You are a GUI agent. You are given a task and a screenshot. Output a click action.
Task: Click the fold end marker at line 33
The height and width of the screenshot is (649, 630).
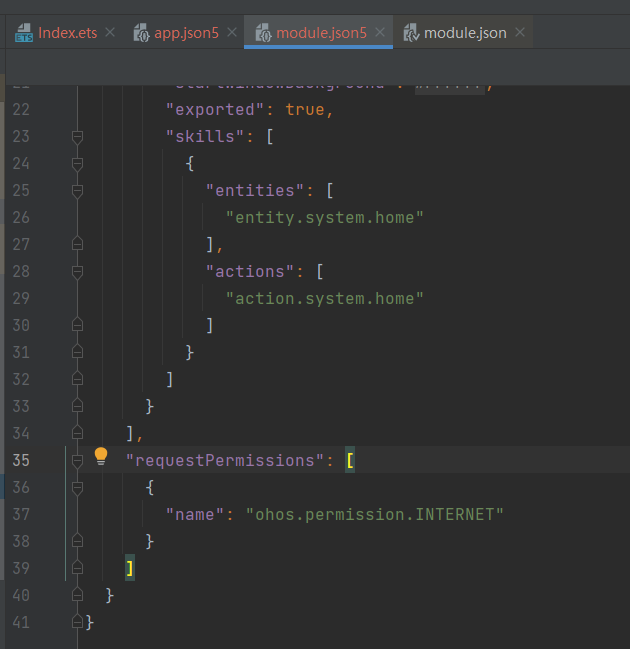[x=77, y=406]
